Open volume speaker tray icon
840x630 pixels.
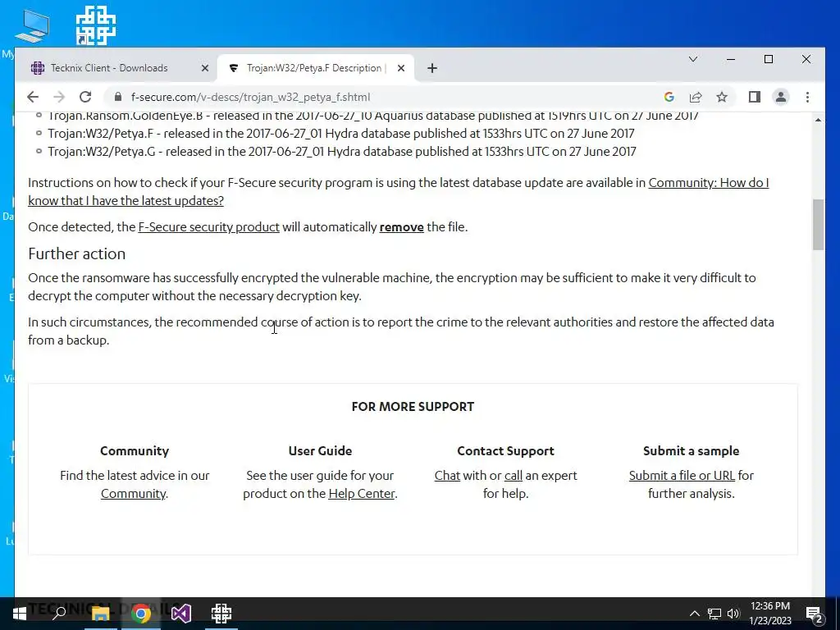pos(733,614)
